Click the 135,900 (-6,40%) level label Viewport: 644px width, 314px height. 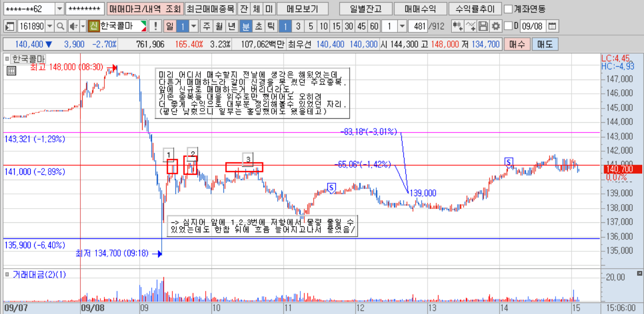coord(35,245)
